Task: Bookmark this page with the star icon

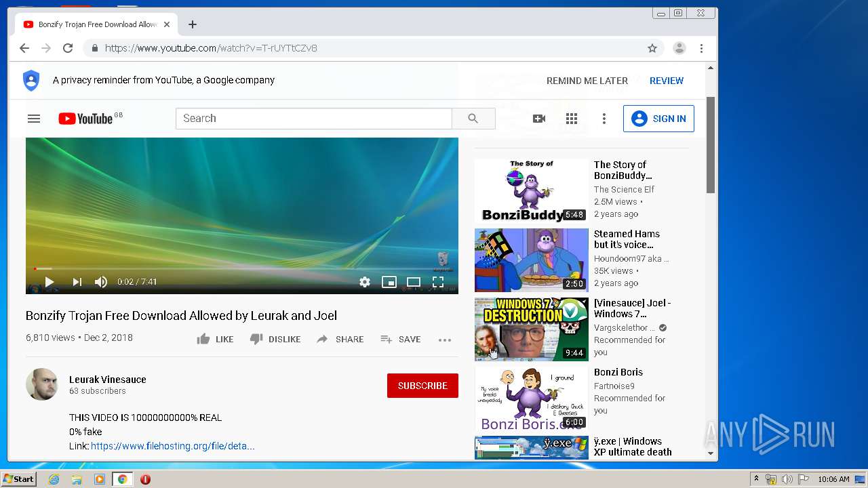Action: (652, 48)
